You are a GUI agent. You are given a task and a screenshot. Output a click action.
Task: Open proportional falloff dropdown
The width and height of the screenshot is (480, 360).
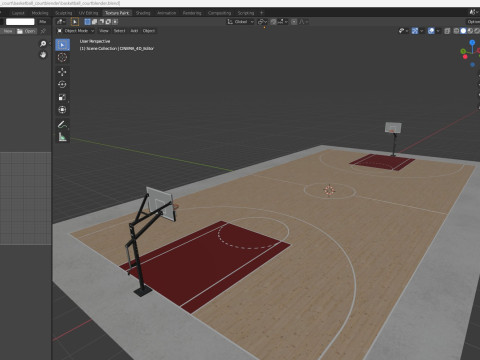303,22
